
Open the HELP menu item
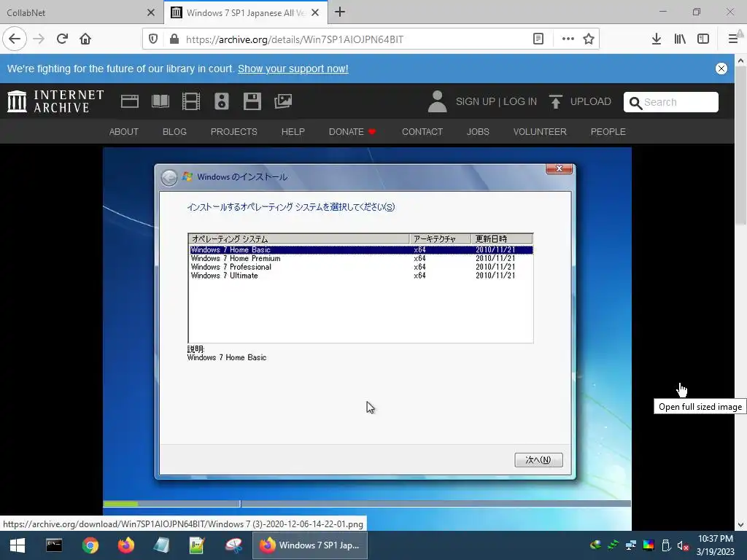[293, 131]
